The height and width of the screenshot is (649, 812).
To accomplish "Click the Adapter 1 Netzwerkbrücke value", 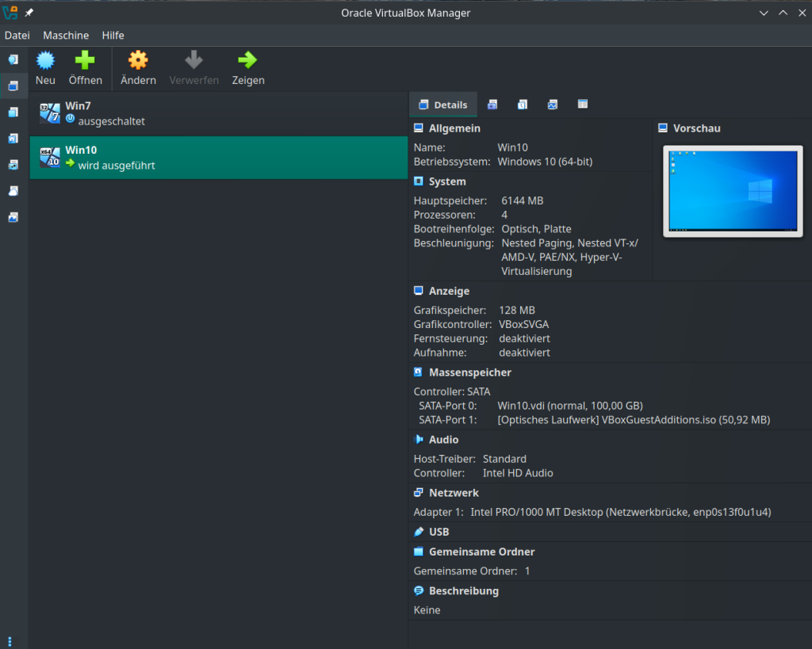I will (621, 512).
